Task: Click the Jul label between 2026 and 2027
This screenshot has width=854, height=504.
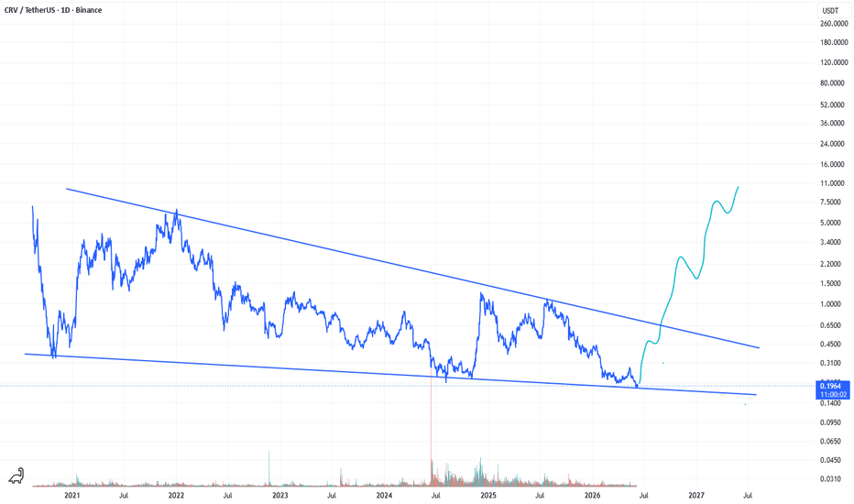Action: [644, 495]
